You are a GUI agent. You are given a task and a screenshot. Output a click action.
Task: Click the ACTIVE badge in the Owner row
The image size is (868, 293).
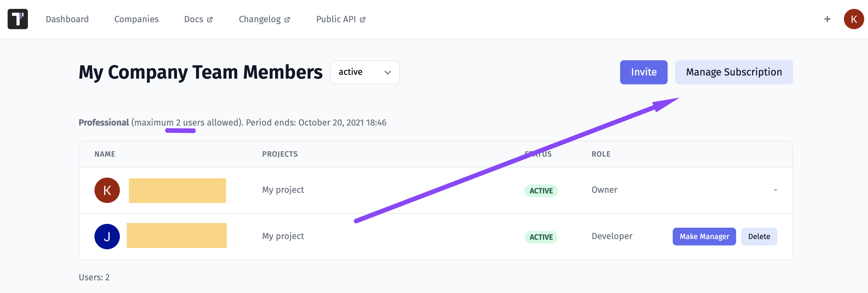tap(541, 191)
